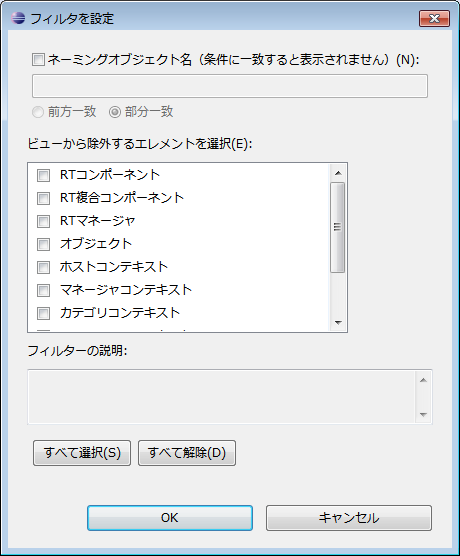Click the すべて選択(S) button

[x=82, y=453]
